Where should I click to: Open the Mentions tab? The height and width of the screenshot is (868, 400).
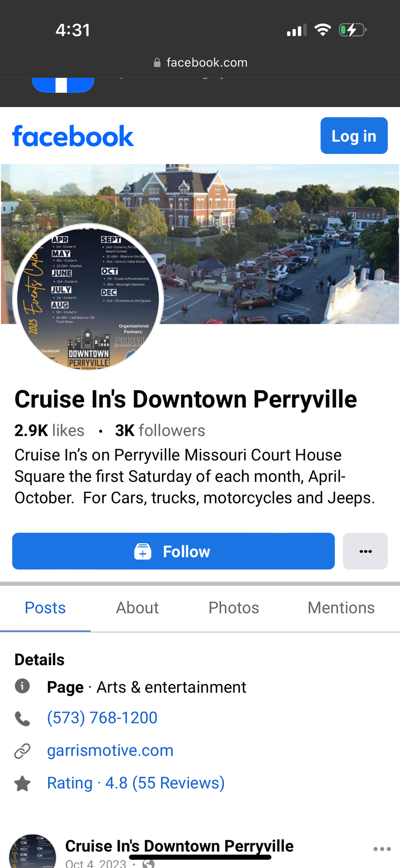coord(341,608)
